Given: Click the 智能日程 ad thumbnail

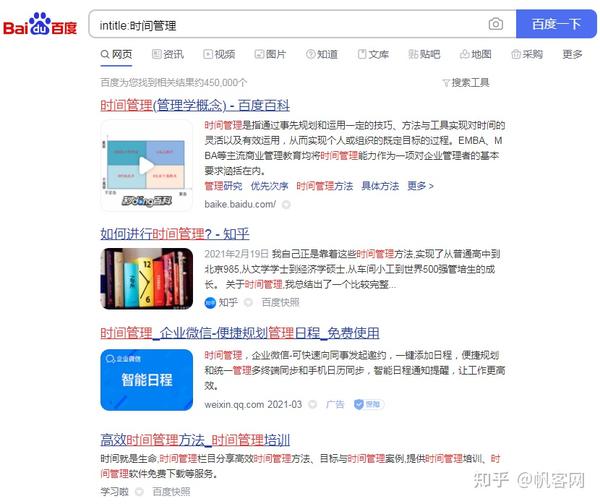Looking at the screenshot, I should tap(147, 380).
